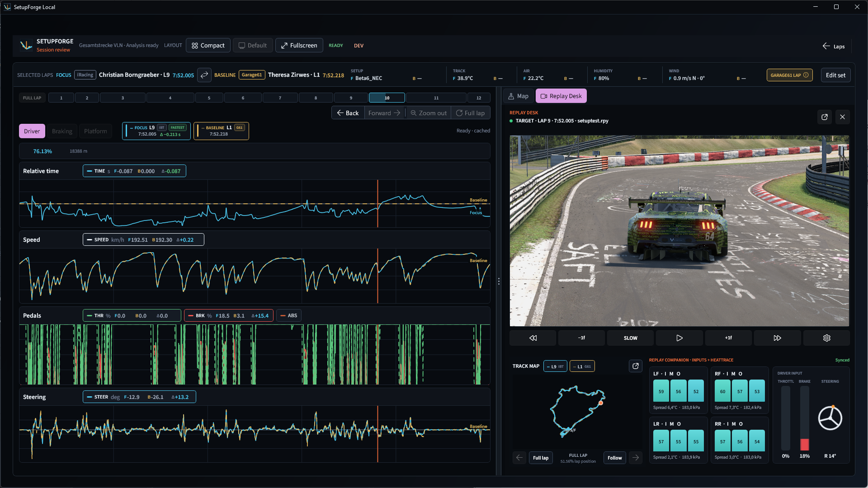Viewport: 868px width, 488px height.
Task: Click the brake input bar
Action: 805,418
